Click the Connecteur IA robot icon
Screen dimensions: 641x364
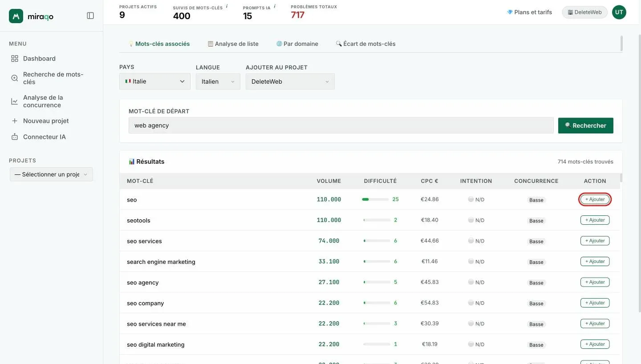coord(15,137)
